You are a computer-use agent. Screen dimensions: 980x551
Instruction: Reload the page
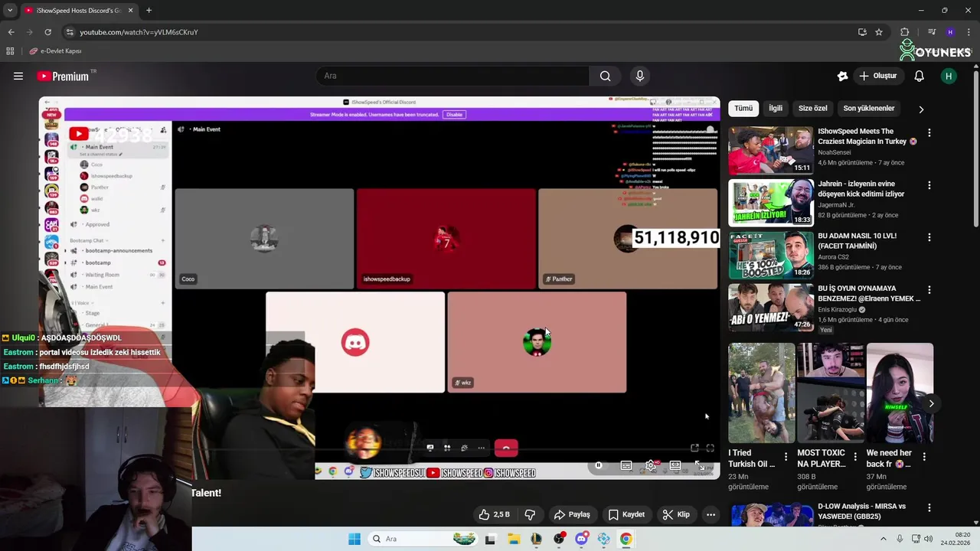(x=47, y=32)
